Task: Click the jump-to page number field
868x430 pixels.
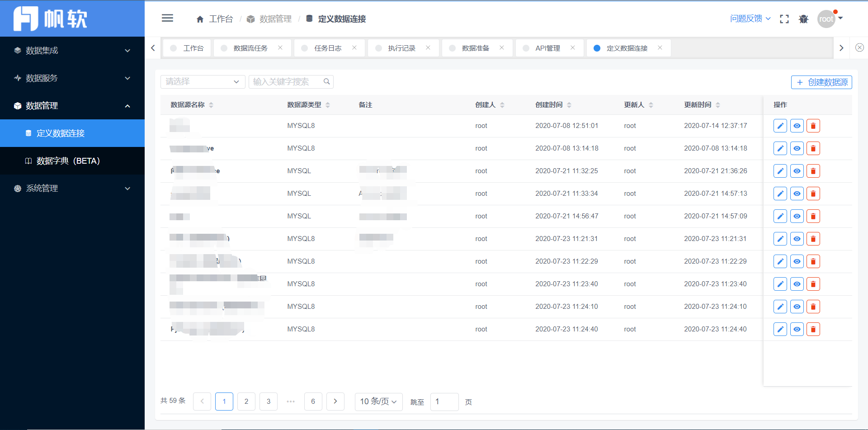Action: 445,402
